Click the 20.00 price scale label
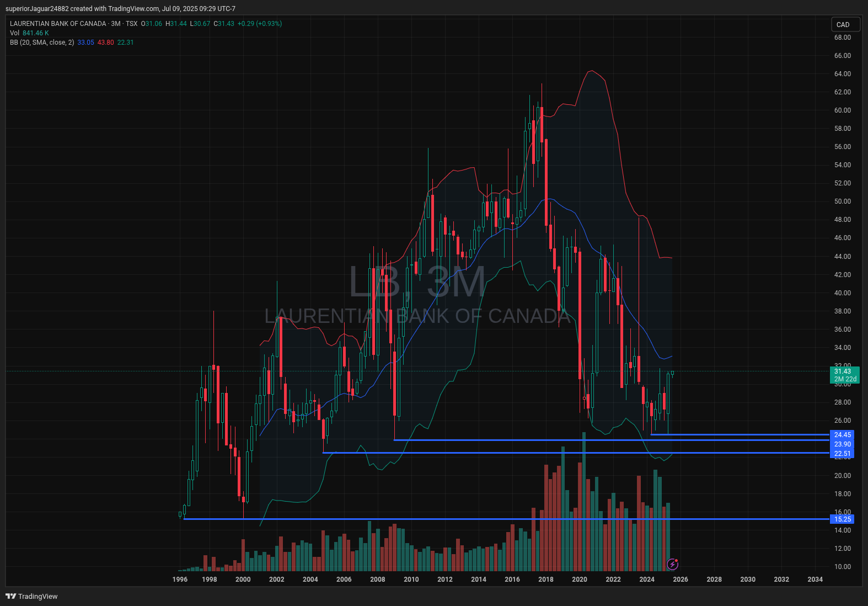 [x=843, y=476]
